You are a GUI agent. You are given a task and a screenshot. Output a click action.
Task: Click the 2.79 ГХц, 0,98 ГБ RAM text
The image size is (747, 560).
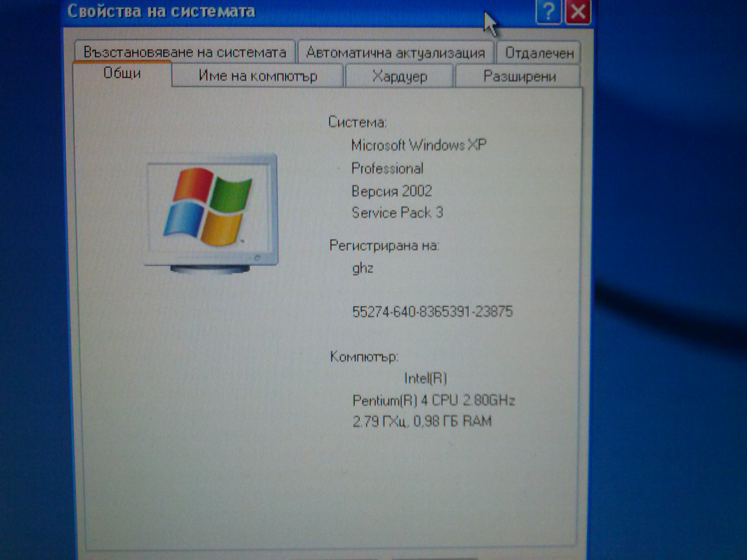pos(422,421)
